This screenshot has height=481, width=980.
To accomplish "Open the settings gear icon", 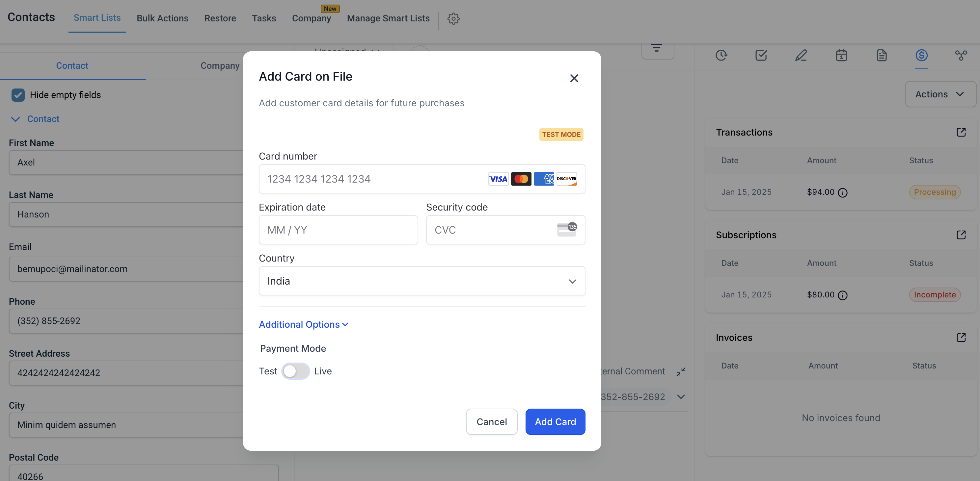I will tap(453, 18).
